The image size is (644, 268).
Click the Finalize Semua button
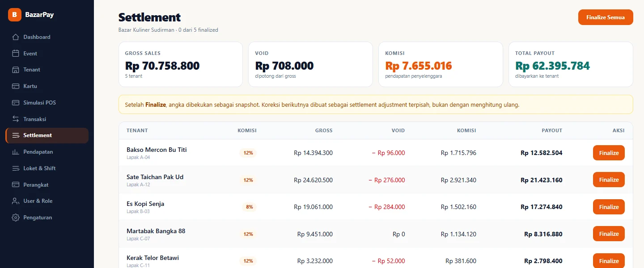point(606,17)
